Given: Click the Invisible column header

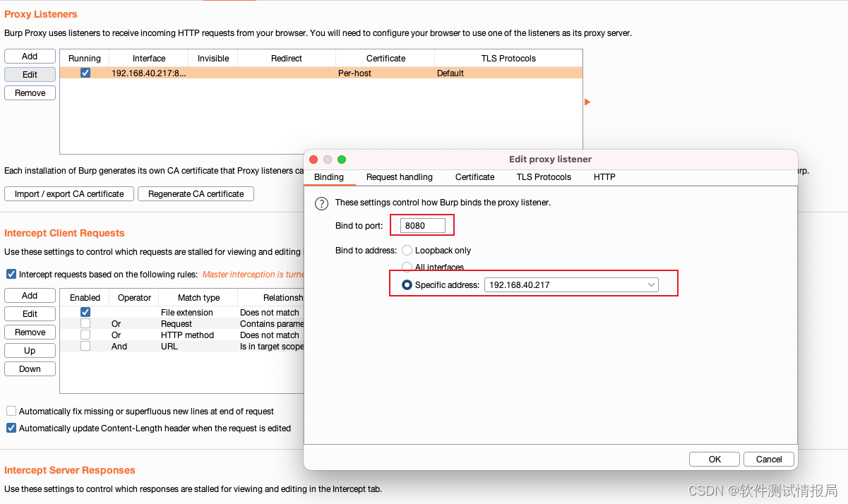Looking at the screenshot, I should click(213, 59).
